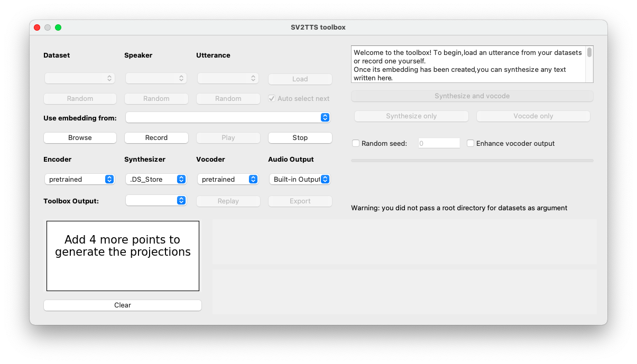Click the Replay button

[228, 201]
